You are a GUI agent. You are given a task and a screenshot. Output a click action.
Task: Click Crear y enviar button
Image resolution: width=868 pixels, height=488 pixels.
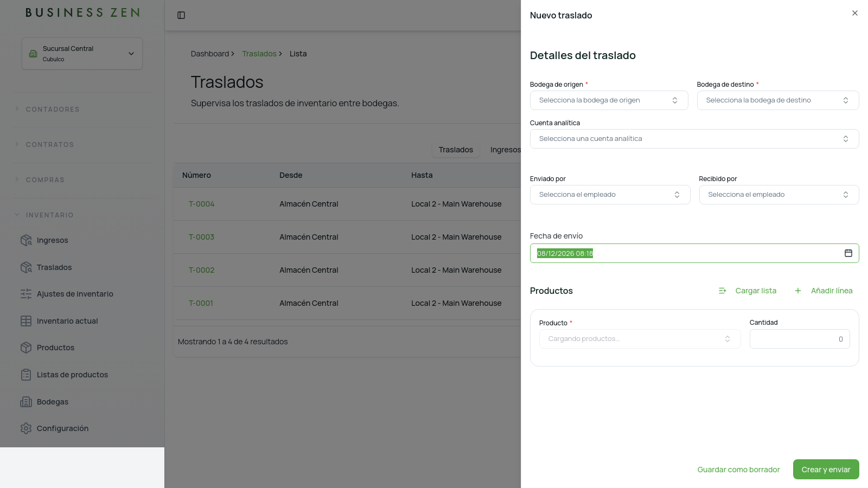(826, 470)
